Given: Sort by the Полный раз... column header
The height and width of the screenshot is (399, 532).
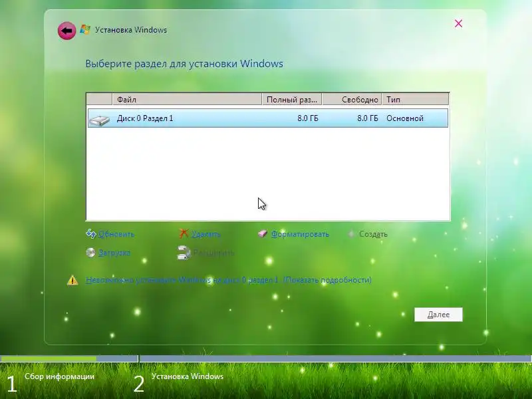Looking at the screenshot, I should tap(292, 99).
